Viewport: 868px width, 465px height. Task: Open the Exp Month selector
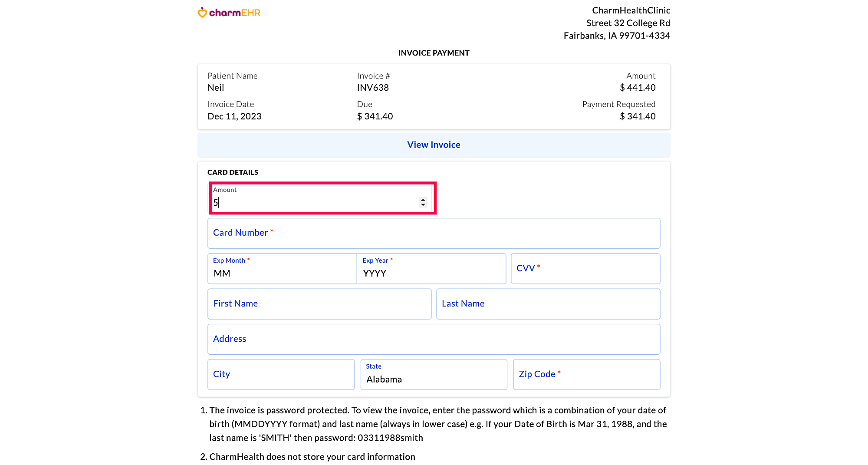pos(281,273)
